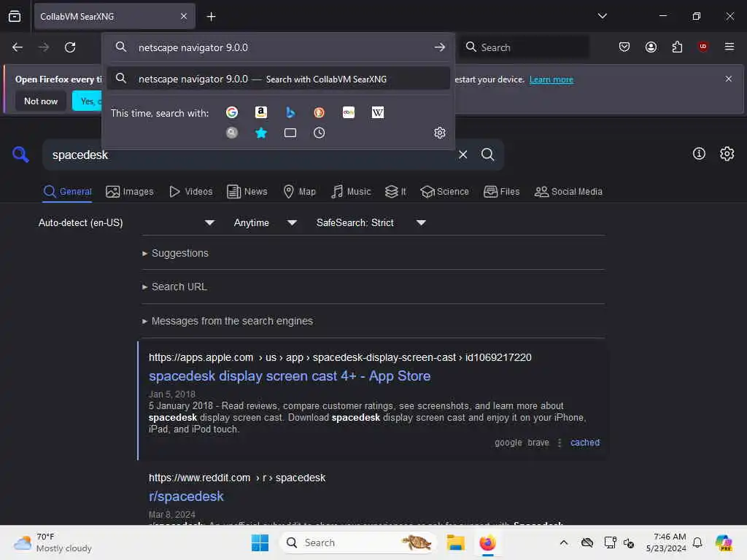
Task: Reload the current page
Action: point(70,47)
